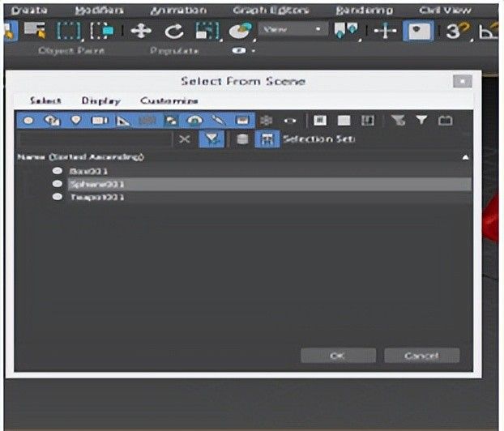The height and width of the screenshot is (431, 504).
Task: Open the Customize menu in the dialog
Action: click(169, 101)
